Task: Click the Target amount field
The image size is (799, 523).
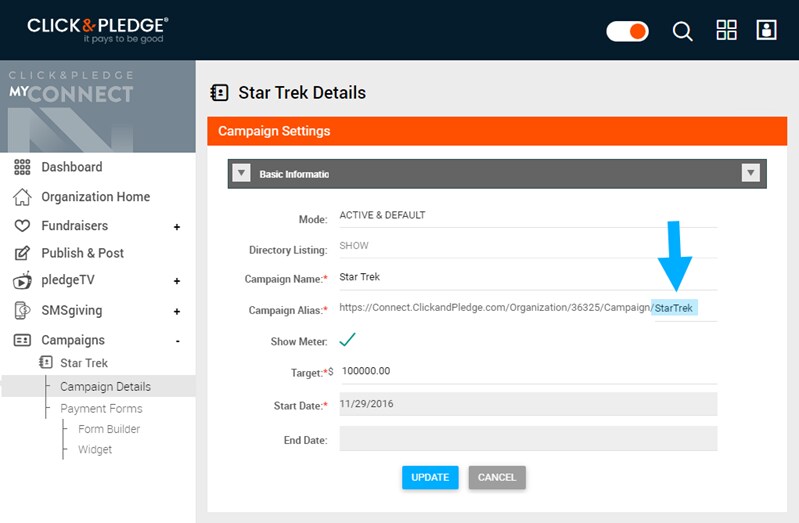Action: pos(528,371)
